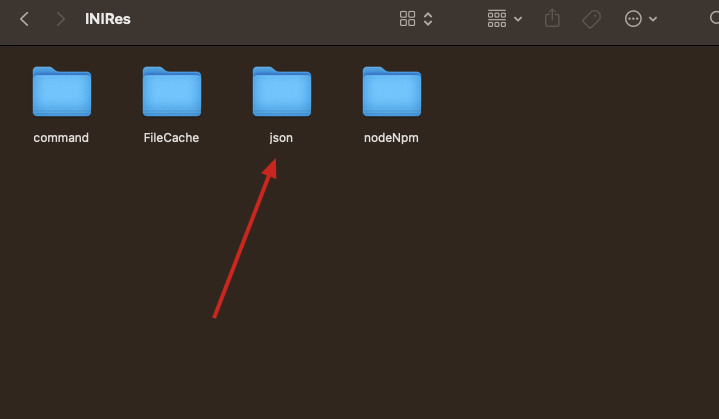The width and height of the screenshot is (719, 419).
Task: Click the 'json' folder name label
Action: click(x=281, y=138)
